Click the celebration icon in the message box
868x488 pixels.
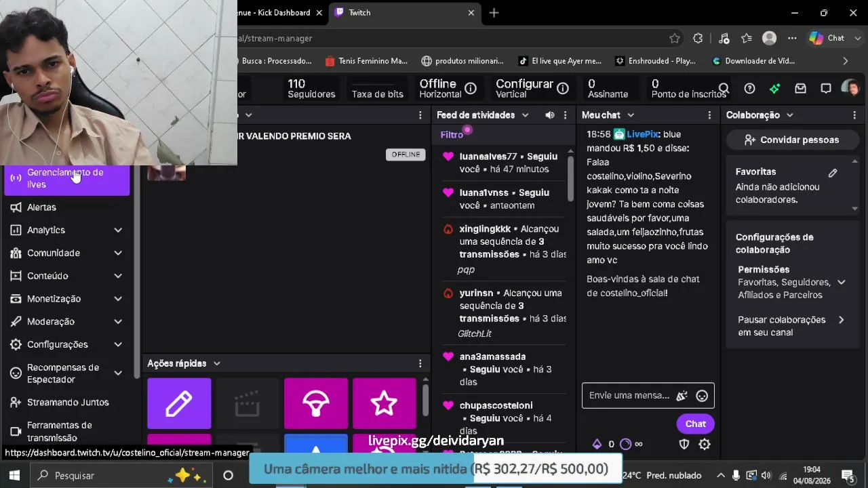pyautogui.click(x=682, y=396)
